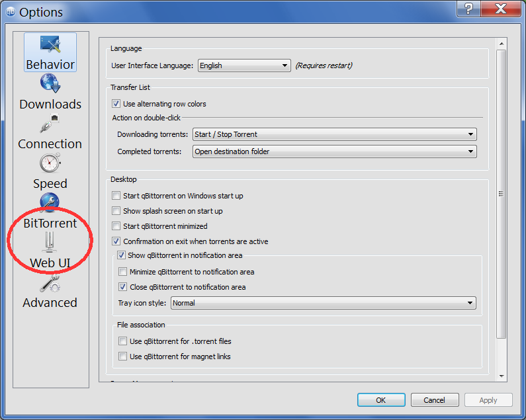Click OK to confirm options
The height and width of the screenshot is (420, 526).
(381, 400)
